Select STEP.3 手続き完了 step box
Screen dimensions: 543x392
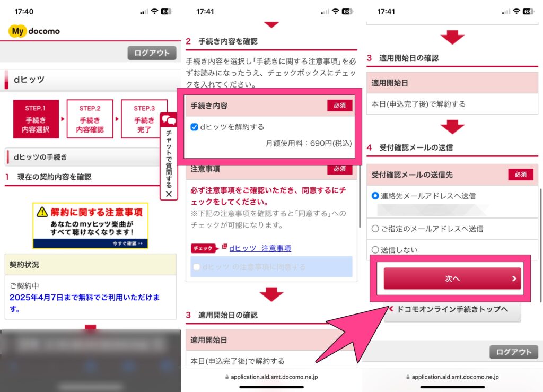tap(144, 119)
